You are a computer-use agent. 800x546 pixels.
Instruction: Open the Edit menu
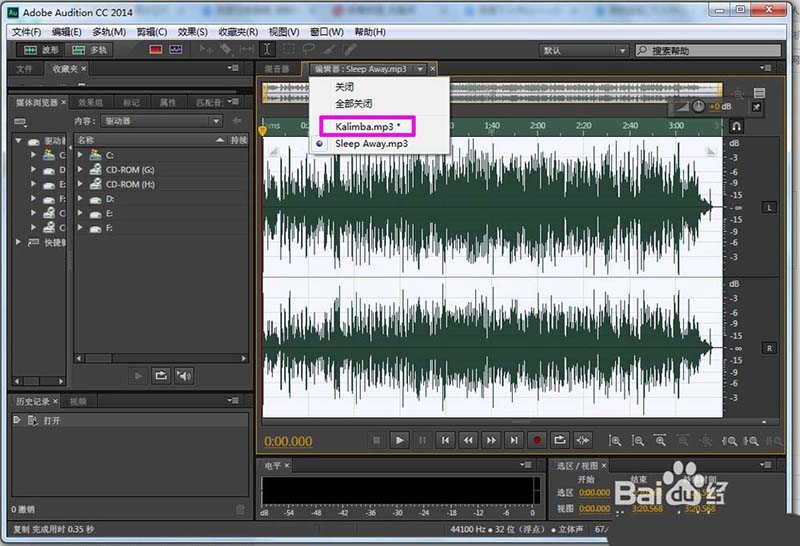click(x=66, y=32)
